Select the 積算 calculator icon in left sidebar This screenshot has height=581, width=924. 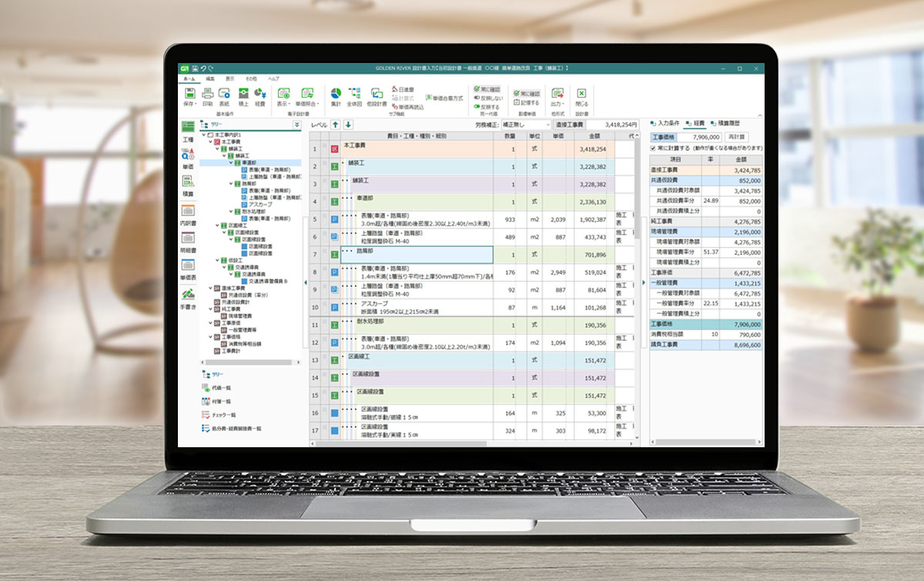pyautogui.click(x=188, y=182)
